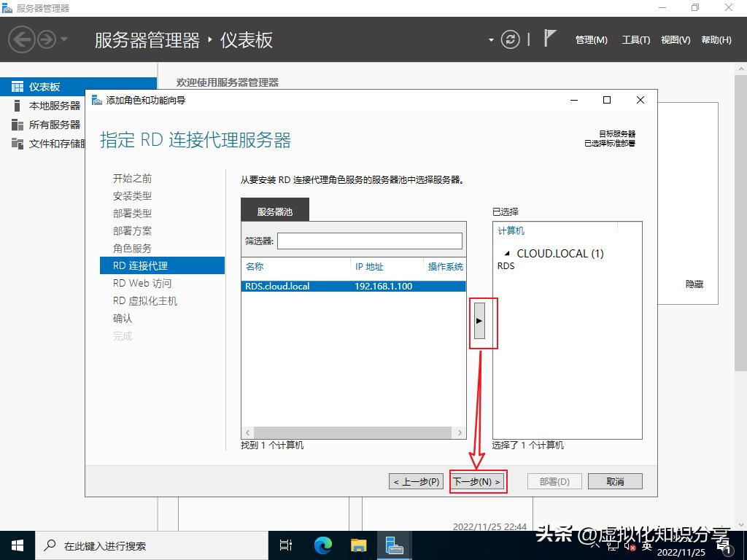Click inside the 筛选器 filter field

(x=368, y=241)
